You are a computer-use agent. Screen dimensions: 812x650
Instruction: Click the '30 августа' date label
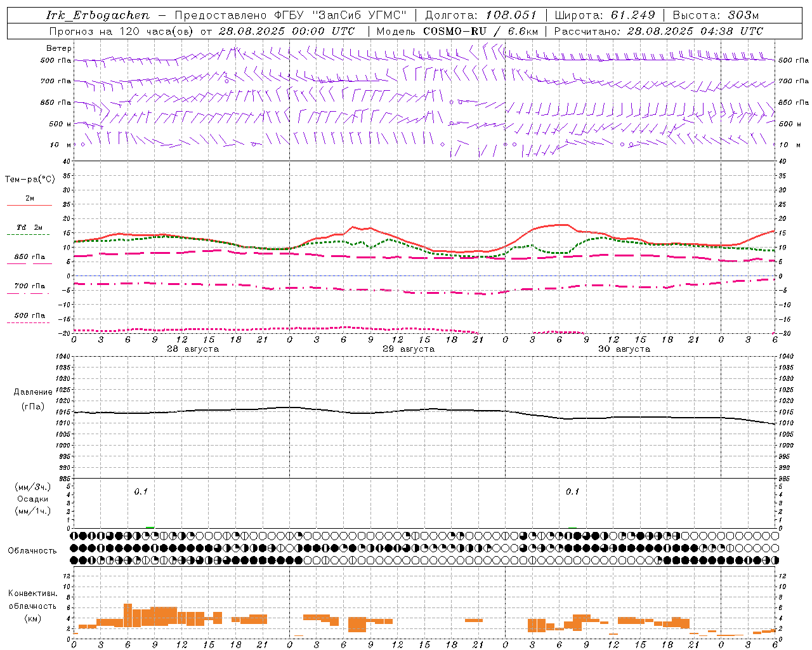624,349
